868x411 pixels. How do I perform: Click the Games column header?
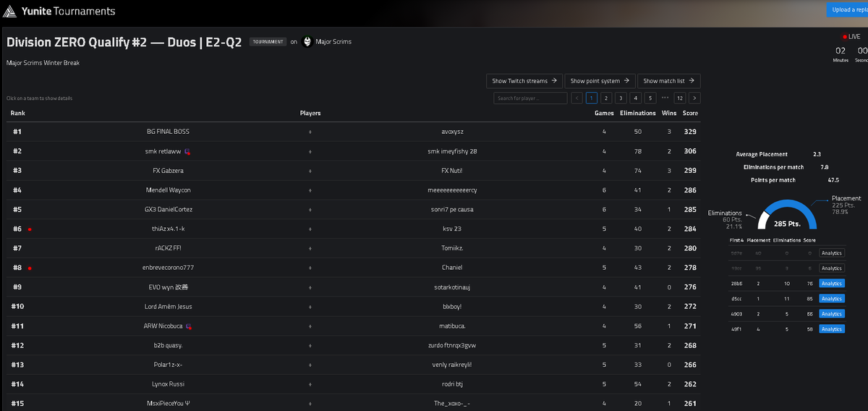click(x=604, y=113)
